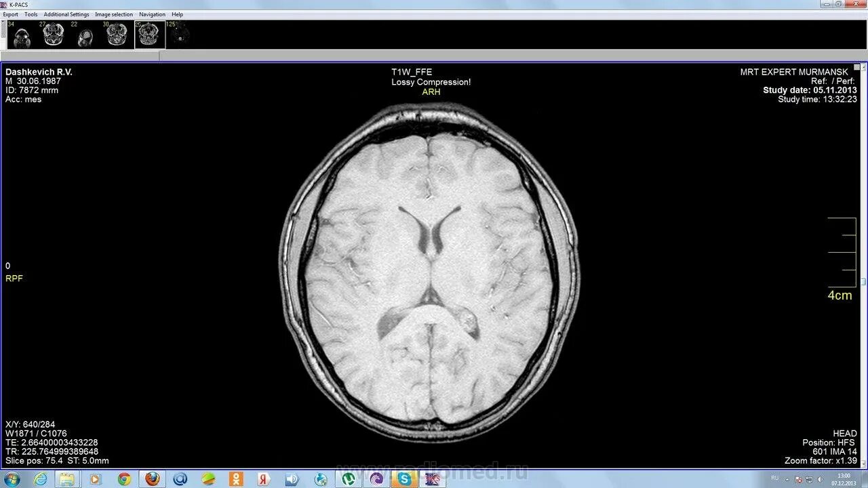Screen dimensions: 868x488
Task: Select series thumbnail labeled 30
Action: coord(116,35)
